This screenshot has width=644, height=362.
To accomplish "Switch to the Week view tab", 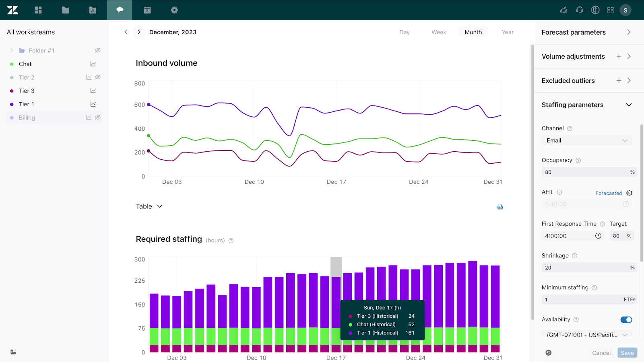I will pos(438,32).
